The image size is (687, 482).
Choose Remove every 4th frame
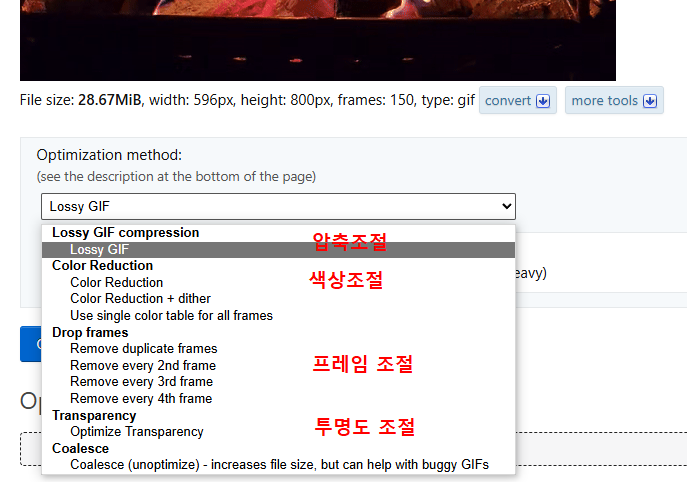278,398
